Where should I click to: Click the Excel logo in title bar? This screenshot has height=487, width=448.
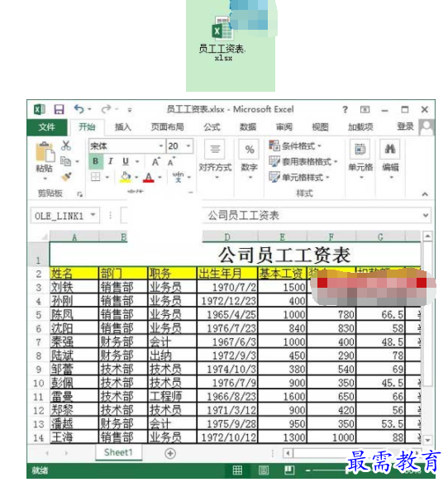pos(40,109)
